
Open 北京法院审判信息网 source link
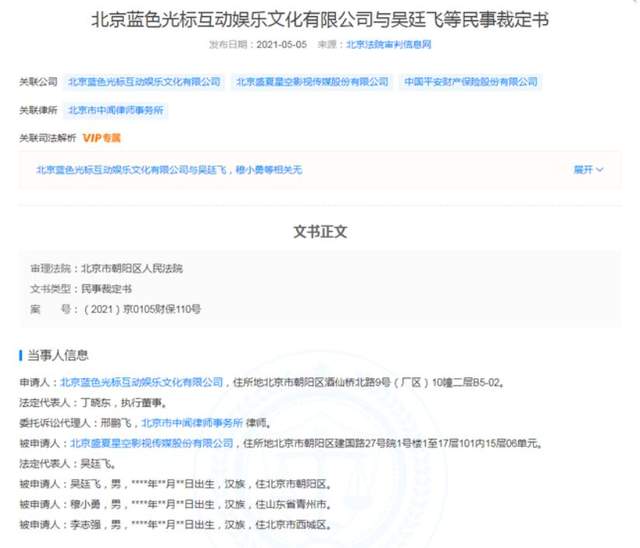point(389,44)
